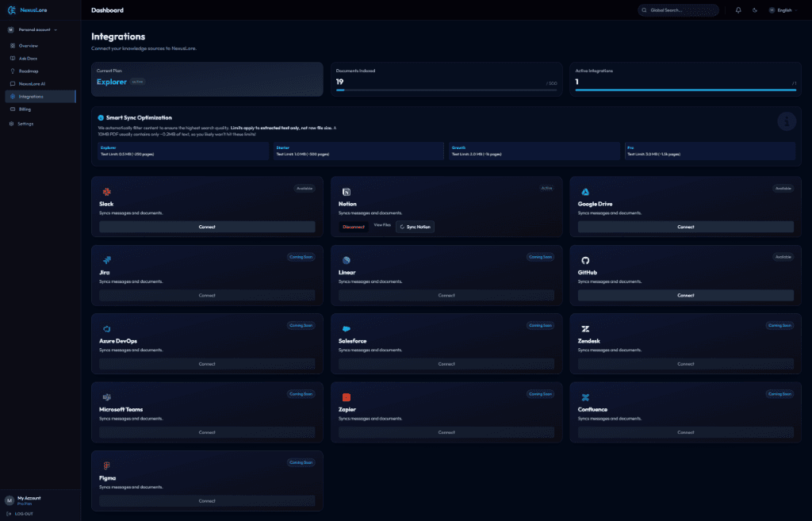Click the Slack logo icon
Image resolution: width=812 pixels, height=521 pixels.
[x=106, y=192]
